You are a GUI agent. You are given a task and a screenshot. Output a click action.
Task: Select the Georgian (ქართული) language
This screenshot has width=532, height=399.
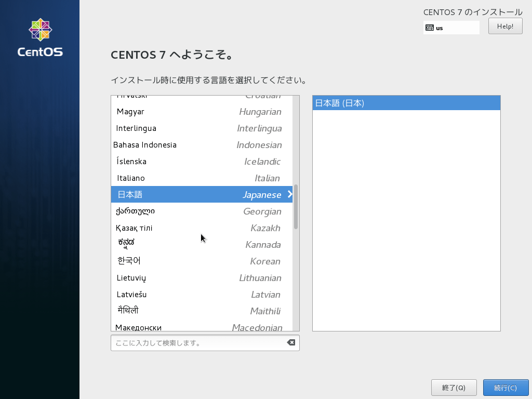pos(182,211)
